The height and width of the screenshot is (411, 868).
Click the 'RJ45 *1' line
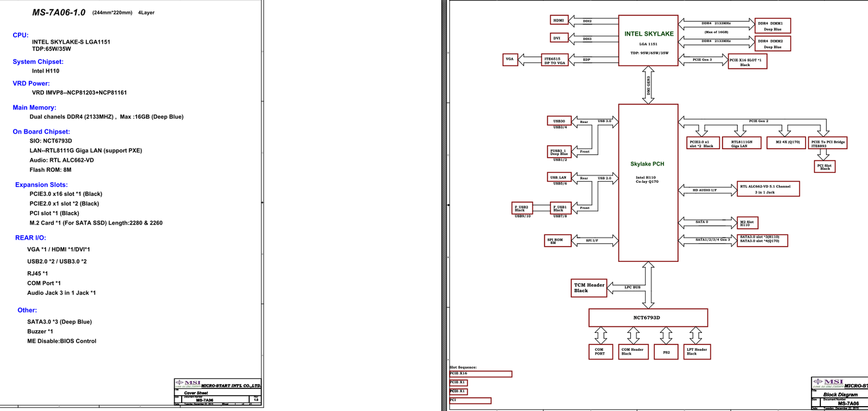pyautogui.click(x=37, y=274)
